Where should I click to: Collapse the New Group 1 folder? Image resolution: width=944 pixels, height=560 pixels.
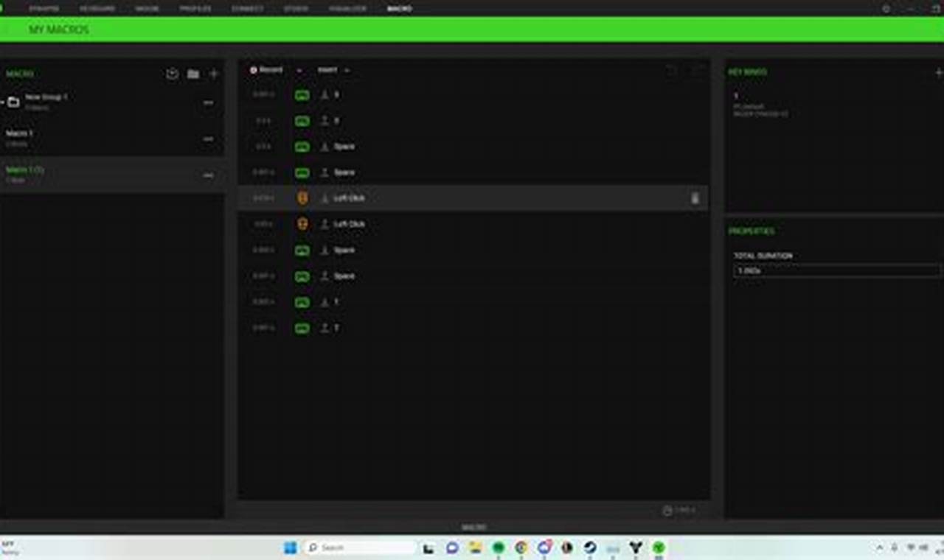3,102
